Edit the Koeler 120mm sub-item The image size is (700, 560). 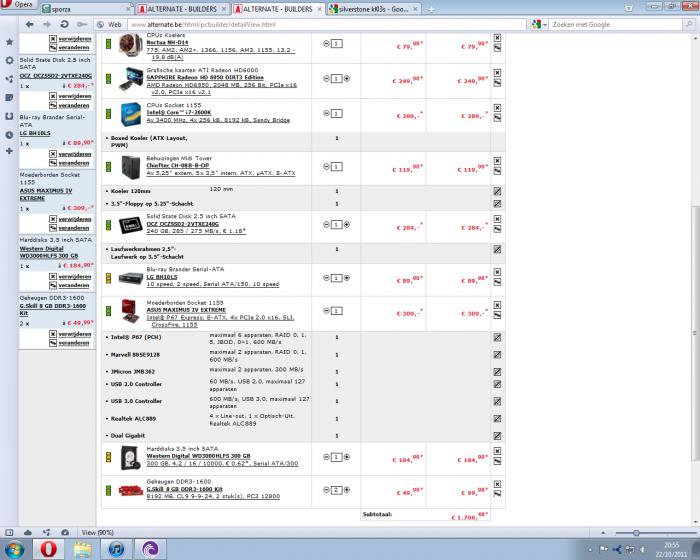tap(497, 191)
